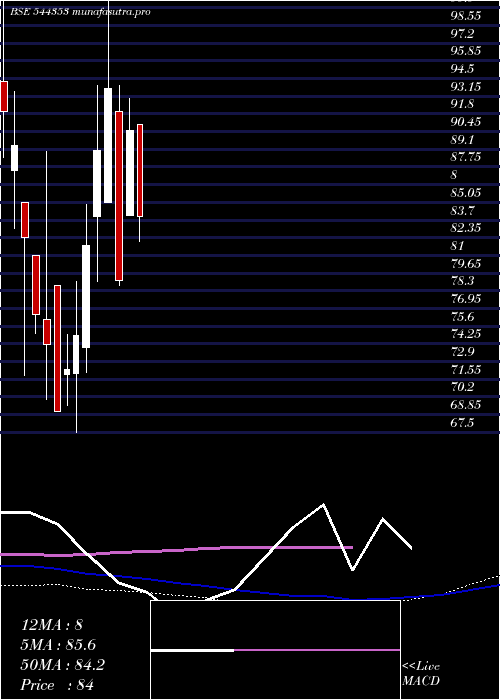Select the 71.55 price label
Viewport: 500px width, 700px height.
tap(466, 370)
